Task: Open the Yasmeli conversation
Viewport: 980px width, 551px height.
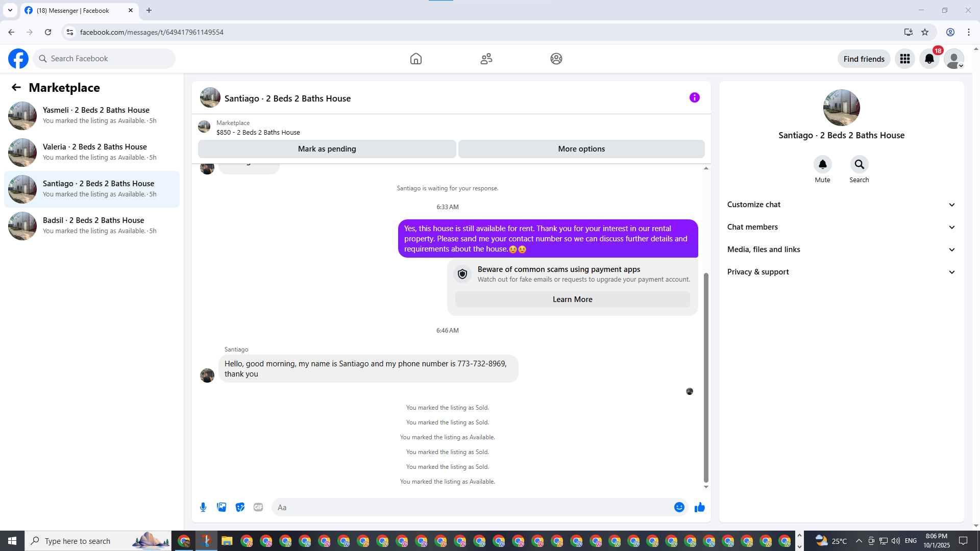Action: (92, 115)
